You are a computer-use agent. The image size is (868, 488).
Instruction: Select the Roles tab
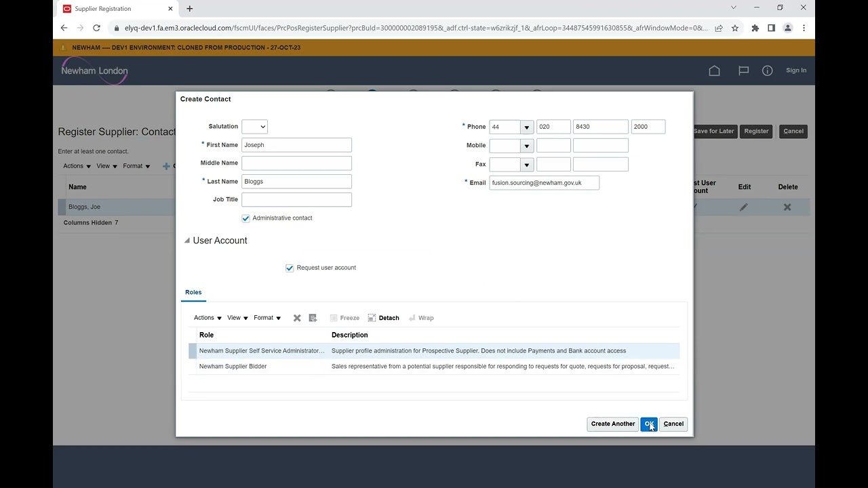point(193,293)
